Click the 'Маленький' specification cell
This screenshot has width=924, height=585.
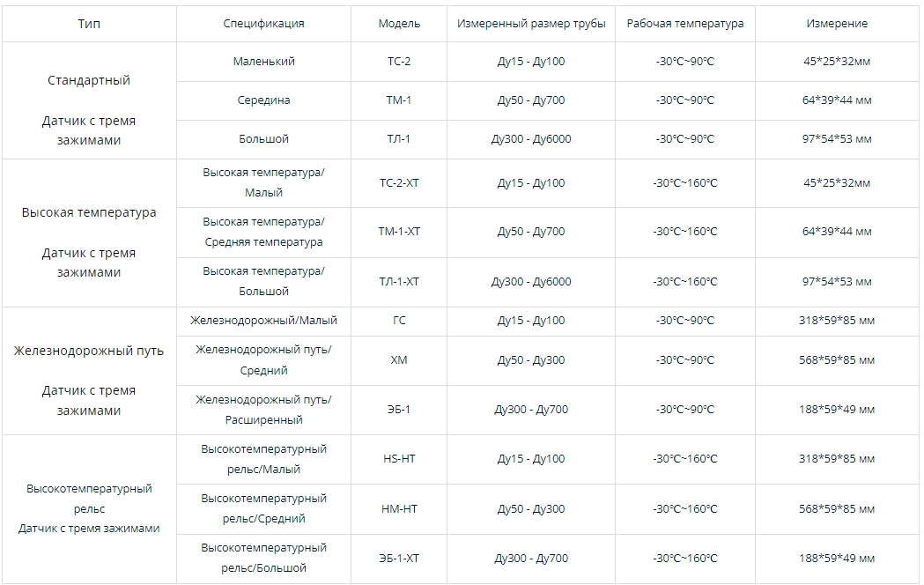coord(263,62)
